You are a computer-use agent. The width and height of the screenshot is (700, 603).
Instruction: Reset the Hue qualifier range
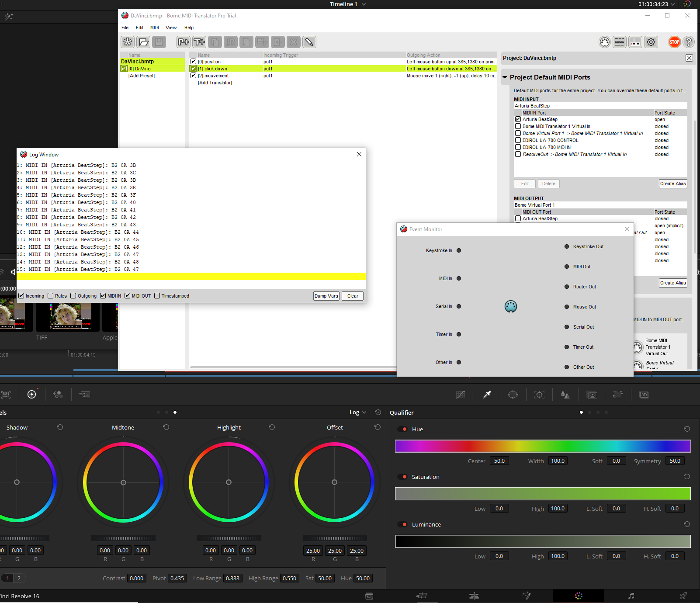click(x=687, y=429)
